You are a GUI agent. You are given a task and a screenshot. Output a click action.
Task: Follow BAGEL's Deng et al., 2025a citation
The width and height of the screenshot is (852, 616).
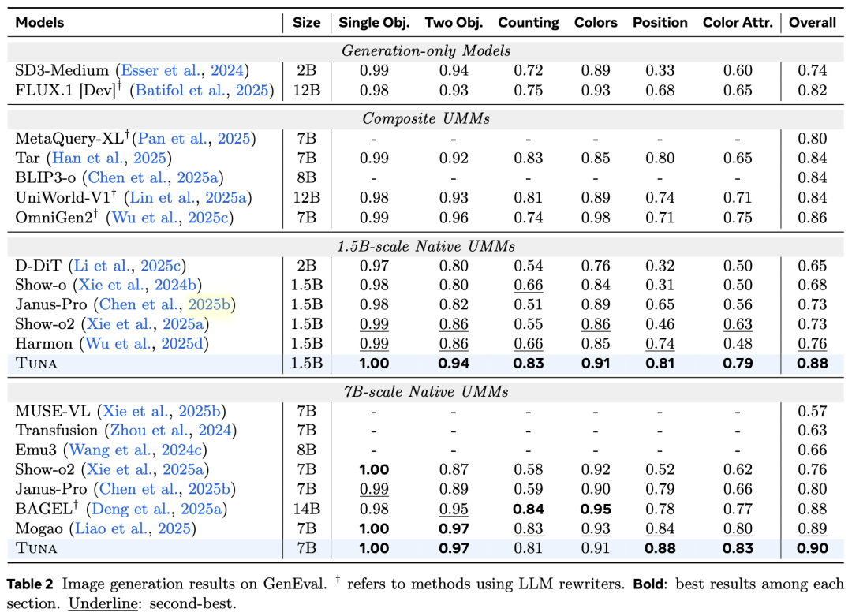click(x=167, y=509)
